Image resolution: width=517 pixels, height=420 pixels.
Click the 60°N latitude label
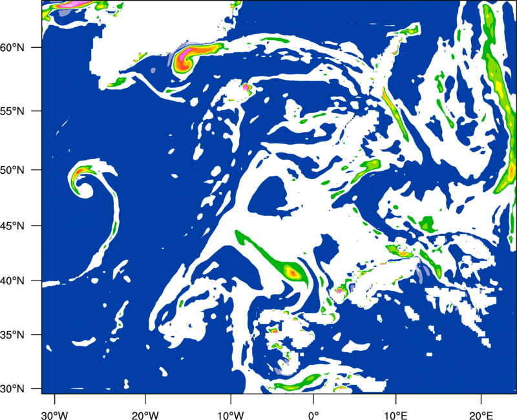pyautogui.click(x=12, y=48)
